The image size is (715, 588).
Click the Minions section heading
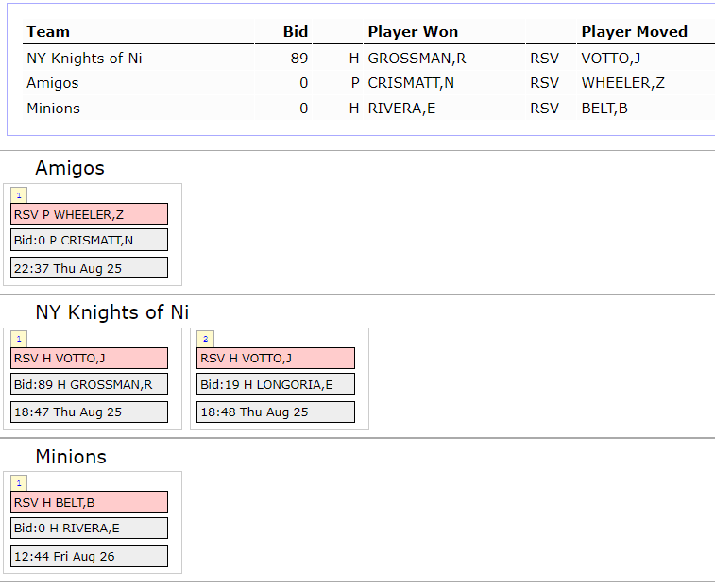pyautogui.click(x=71, y=457)
